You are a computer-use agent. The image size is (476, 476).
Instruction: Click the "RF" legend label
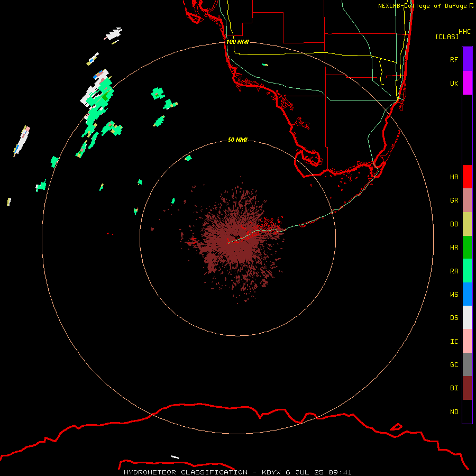pos(454,59)
